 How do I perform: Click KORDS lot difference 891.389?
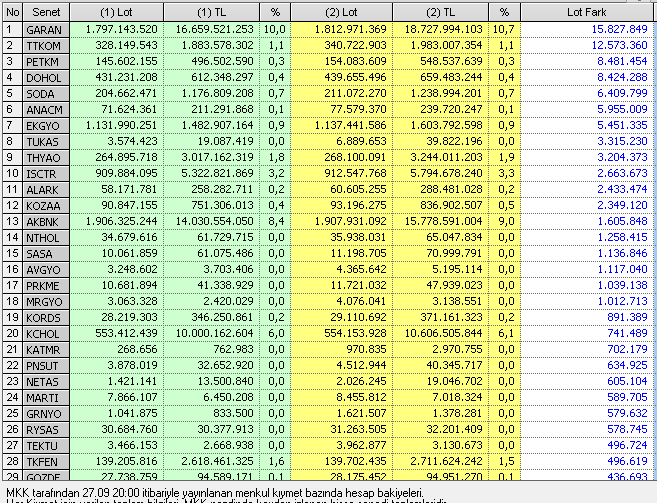click(x=627, y=317)
